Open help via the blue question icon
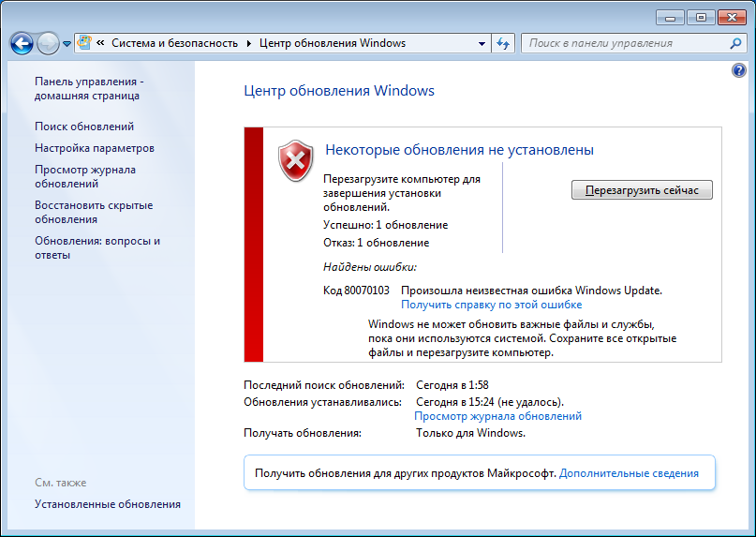This screenshot has height=537, width=756. pos(738,71)
